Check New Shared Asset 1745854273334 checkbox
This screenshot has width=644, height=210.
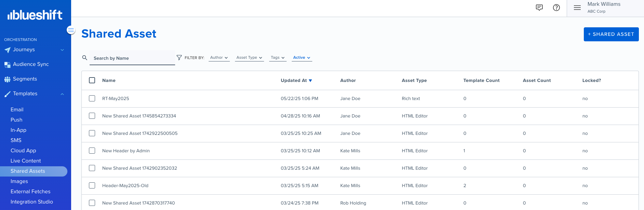click(92, 116)
